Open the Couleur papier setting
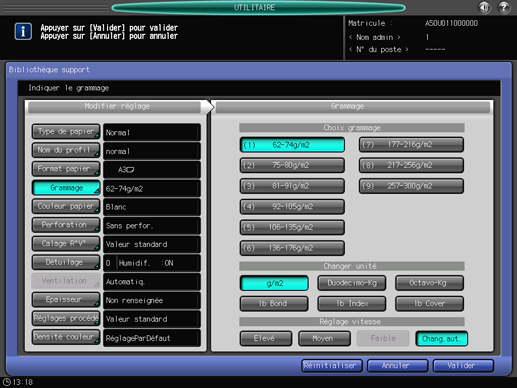This screenshot has height=388, width=517. (66, 206)
